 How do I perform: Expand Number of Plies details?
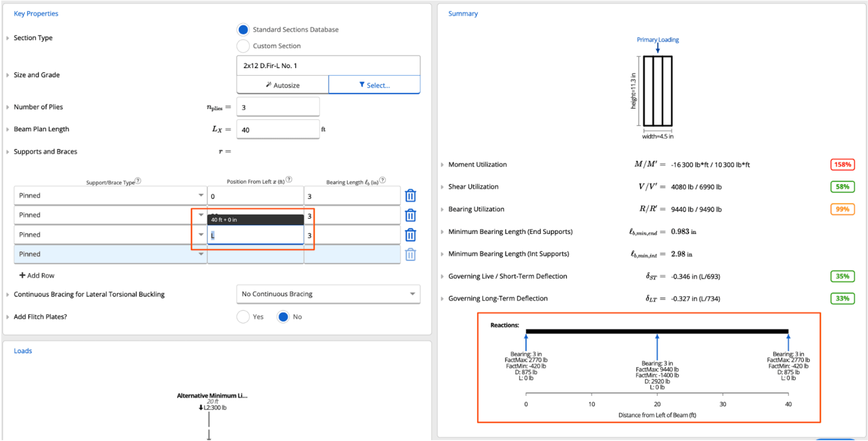pos(8,107)
